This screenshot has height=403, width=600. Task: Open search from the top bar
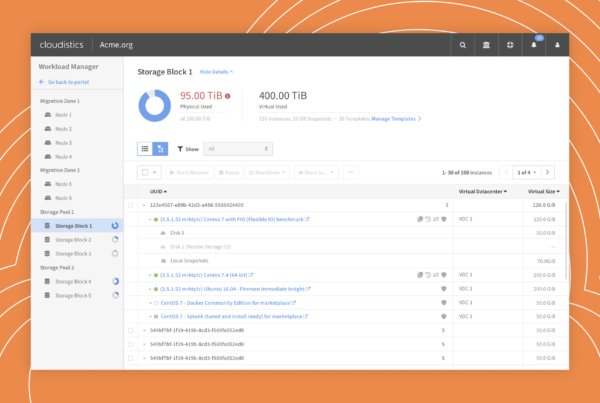462,45
